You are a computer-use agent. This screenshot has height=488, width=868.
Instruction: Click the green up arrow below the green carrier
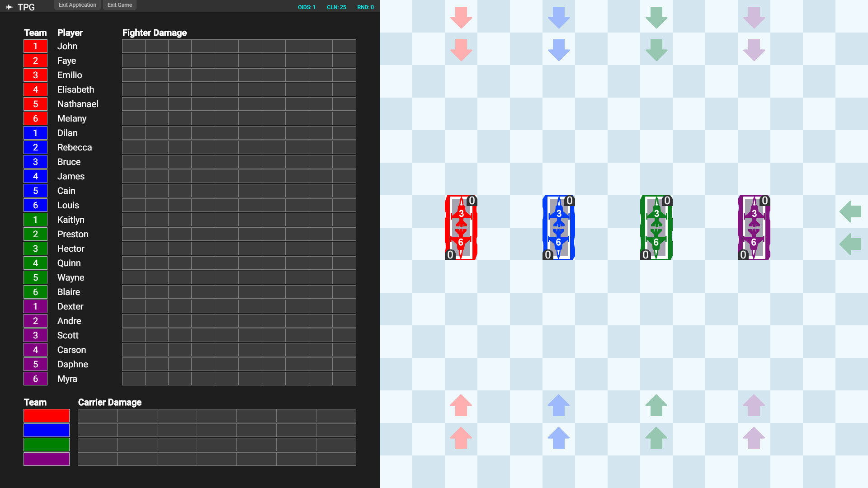656,405
